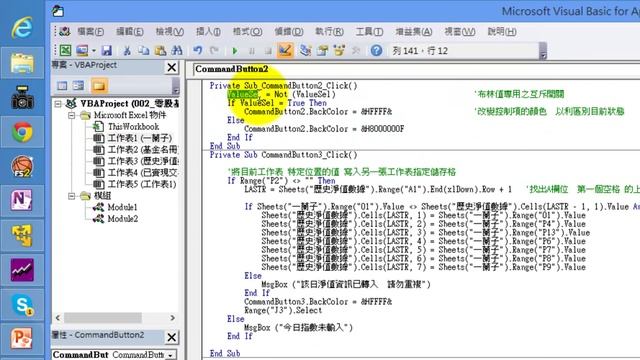Click the project tree horizontal scrollbar thumb
The height and width of the screenshot is (360, 640).
[103, 318]
